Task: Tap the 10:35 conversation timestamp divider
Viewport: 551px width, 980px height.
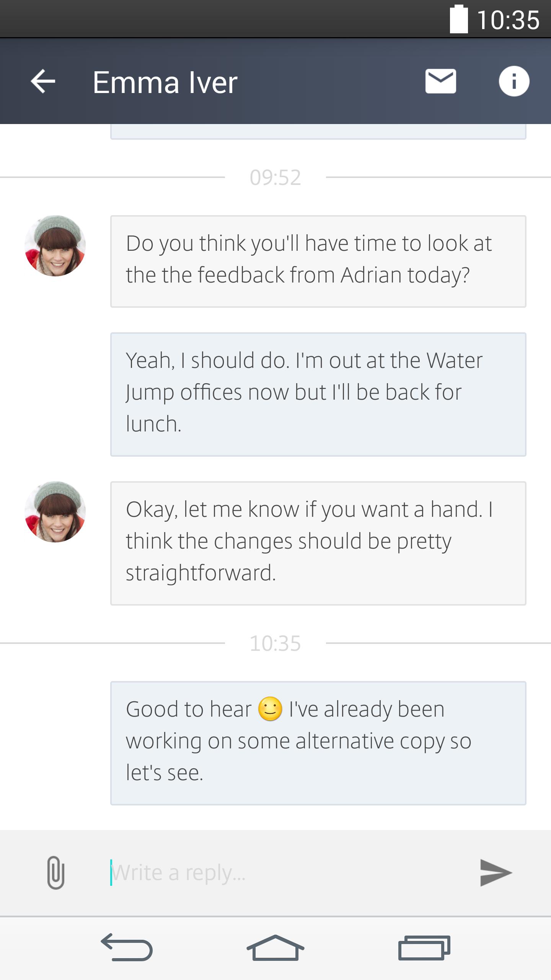Action: coord(275,643)
